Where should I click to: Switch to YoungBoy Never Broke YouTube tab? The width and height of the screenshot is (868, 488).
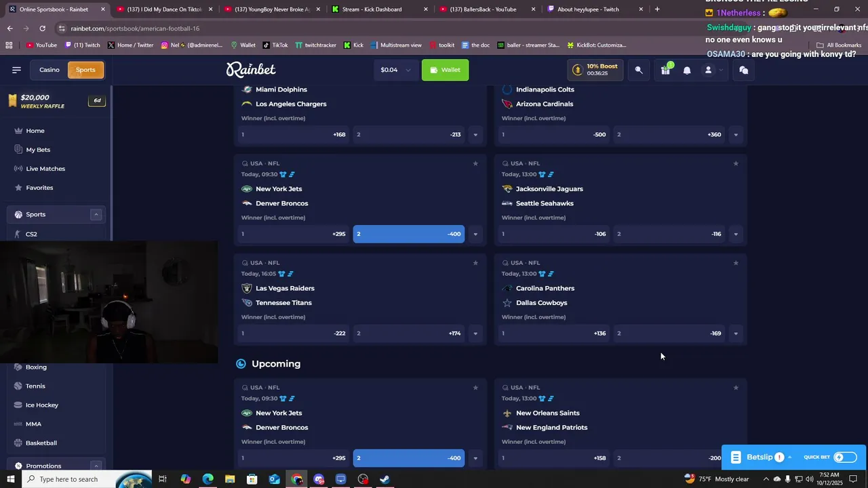point(272,9)
